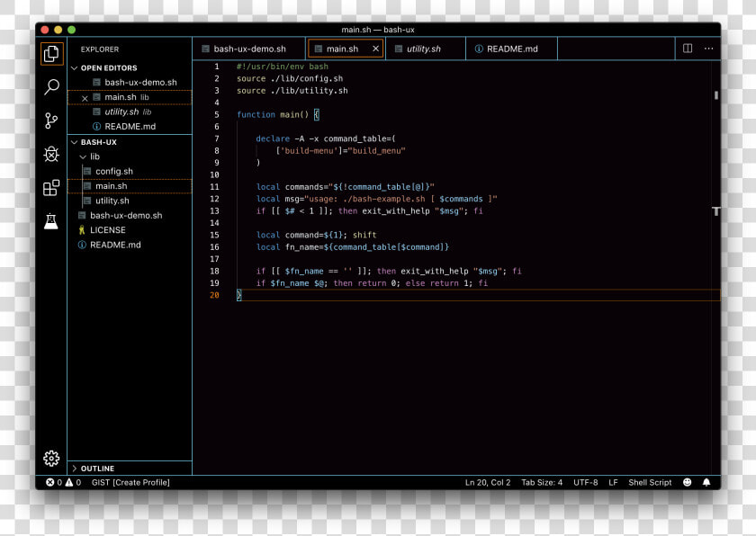Click the closing brace on line 20

pos(238,295)
